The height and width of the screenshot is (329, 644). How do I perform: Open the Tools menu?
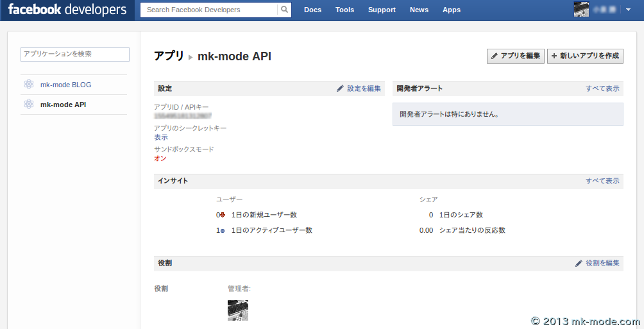point(344,10)
